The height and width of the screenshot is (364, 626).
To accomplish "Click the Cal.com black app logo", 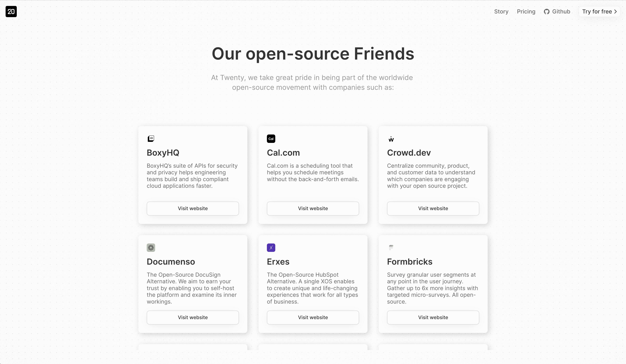I will coord(271,138).
